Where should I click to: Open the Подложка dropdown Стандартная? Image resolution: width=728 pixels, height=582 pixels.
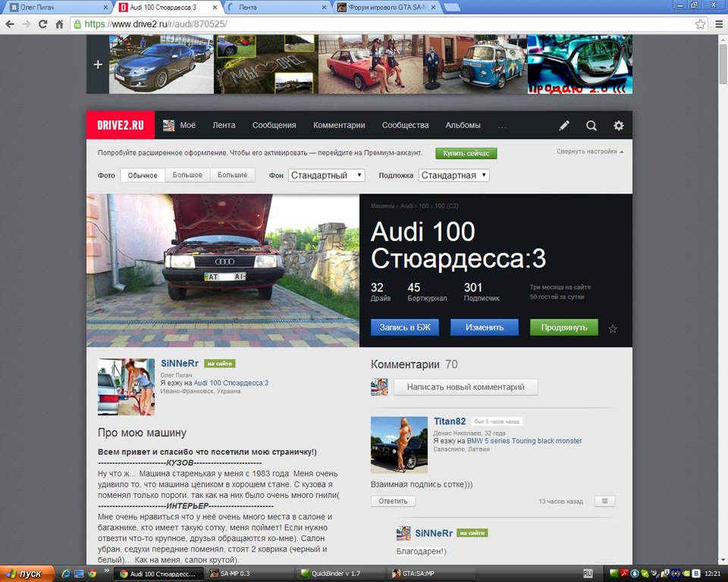[x=453, y=176]
